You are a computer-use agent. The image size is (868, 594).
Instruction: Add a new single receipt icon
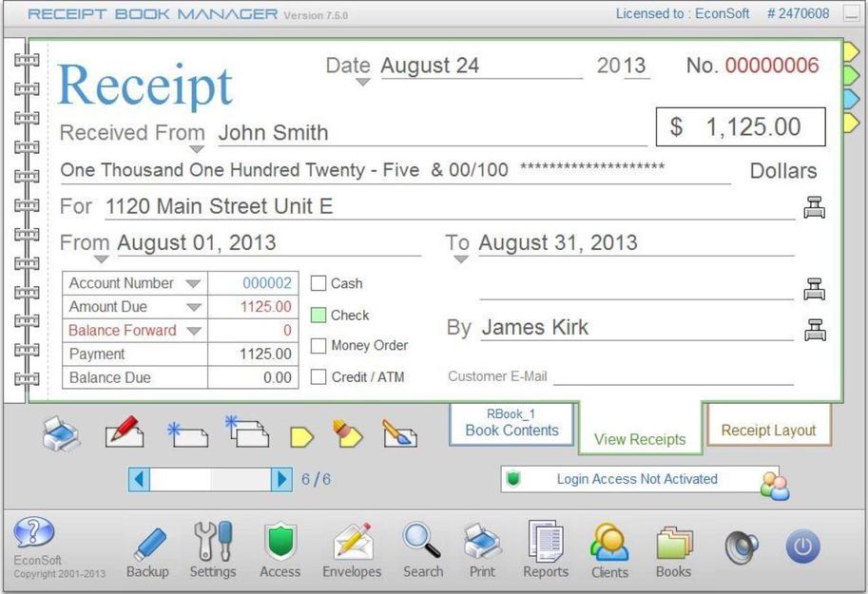point(187,435)
